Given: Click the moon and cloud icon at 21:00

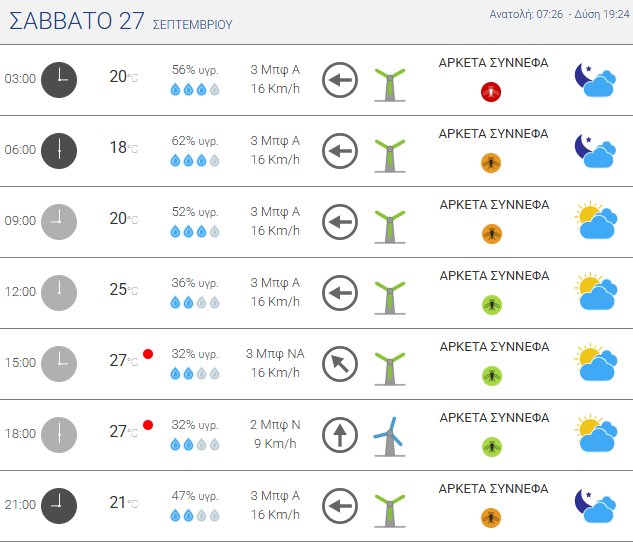Looking at the screenshot, I should 595,506.
